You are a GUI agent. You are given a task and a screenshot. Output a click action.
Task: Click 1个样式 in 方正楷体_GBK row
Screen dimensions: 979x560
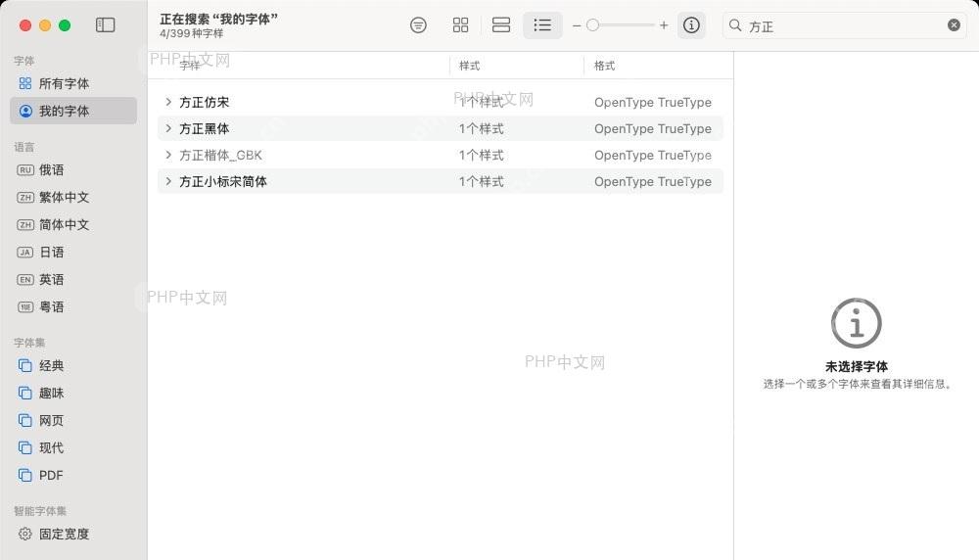[481, 156]
